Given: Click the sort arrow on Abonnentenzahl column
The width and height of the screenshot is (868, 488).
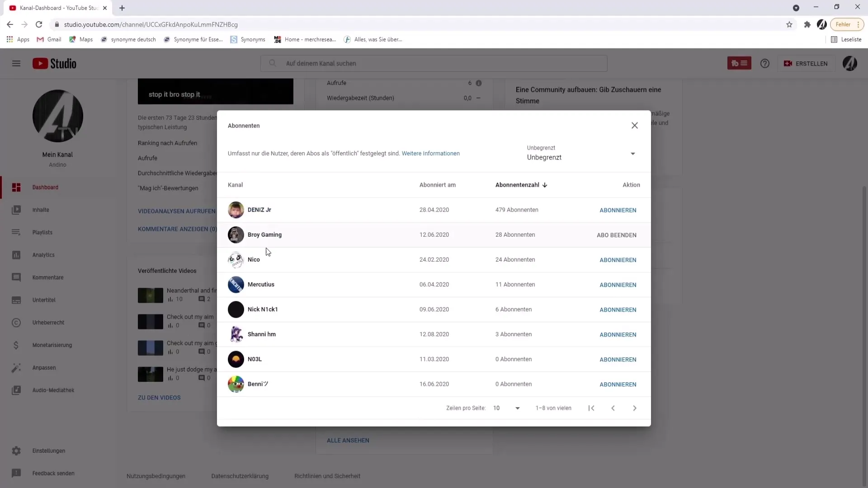Looking at the screenshot, I should tap(546, 185).
